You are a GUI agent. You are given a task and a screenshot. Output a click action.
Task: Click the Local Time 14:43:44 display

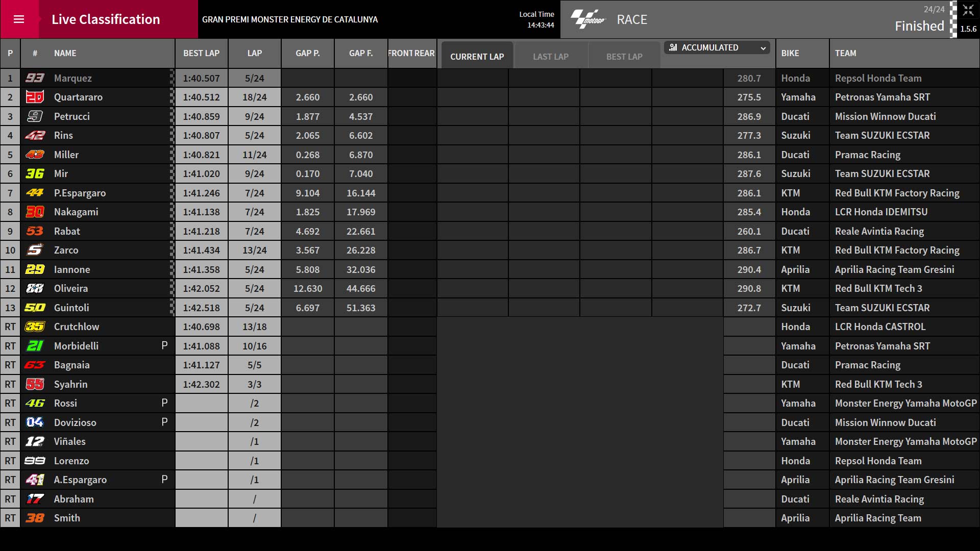click(x=536, y=19)
